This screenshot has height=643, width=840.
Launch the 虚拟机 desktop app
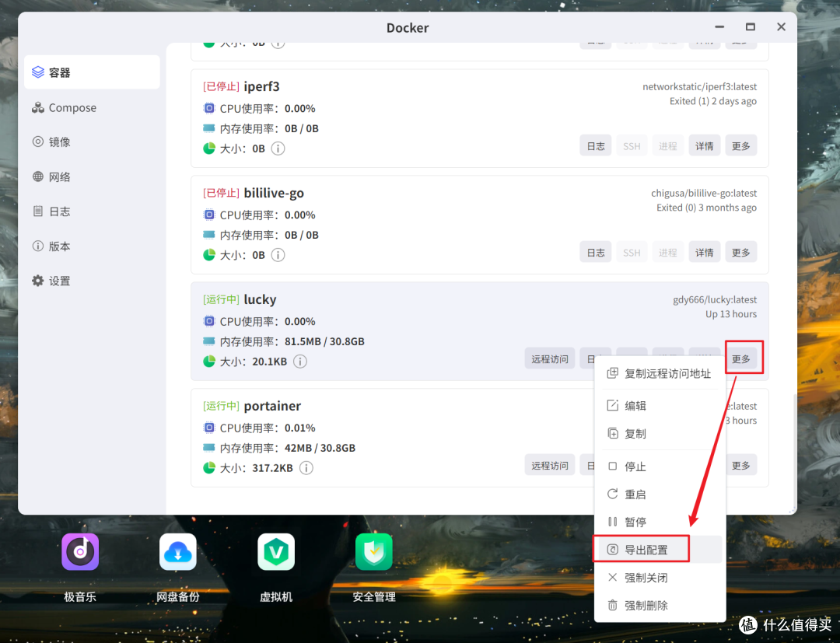pyautogui.click(x=276, y=552)
